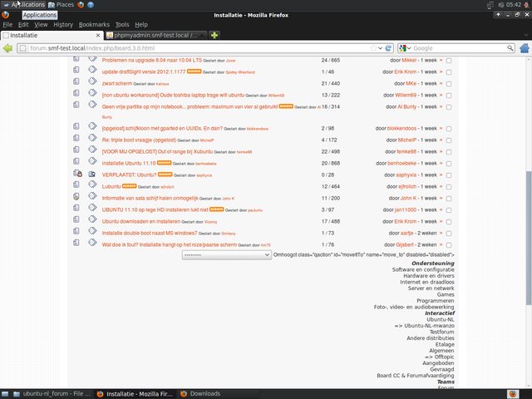The height and width of the screenshot is (399, 532).
Task: Click the network icon in top-right system tray
Action: tap(490, 5)
